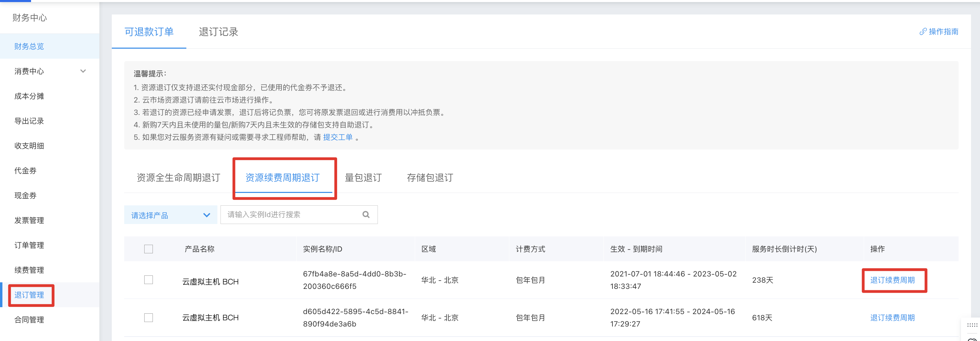This screenshot has height=341, width=980.
Task: Click the 服务时长倒计时(天) column header
Action: click(784, 249)
